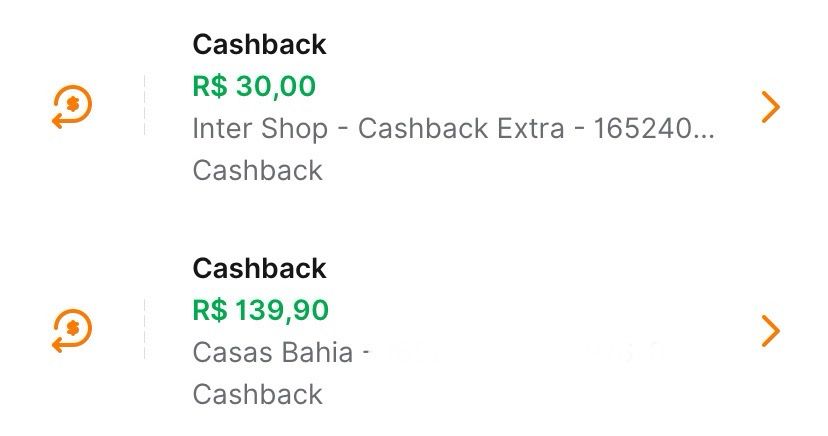Tap gray Cashback label under Inter Shop
Viewport: 828px width, 436px height.
(x=257, y=170)
